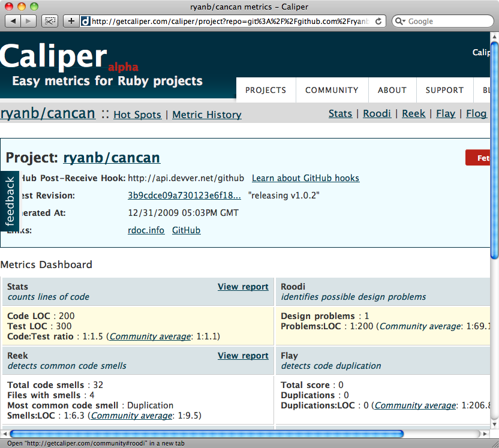Reload the page with the refresh icon

[x=378, y=22]
